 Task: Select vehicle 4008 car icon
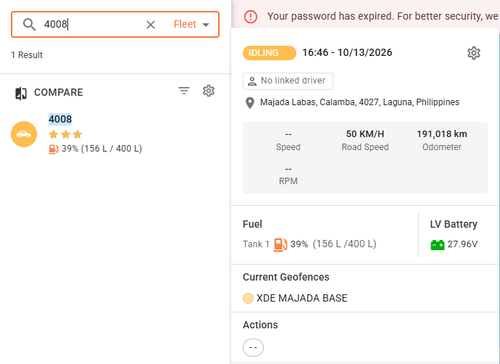coord(24,134)
